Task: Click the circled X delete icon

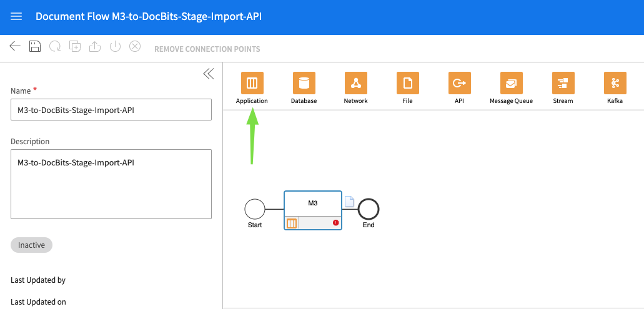Action: coord(135,47)
